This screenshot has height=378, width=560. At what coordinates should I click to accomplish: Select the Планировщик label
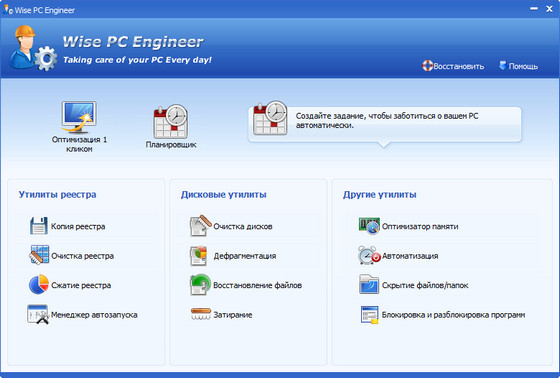tap(171, 145)
